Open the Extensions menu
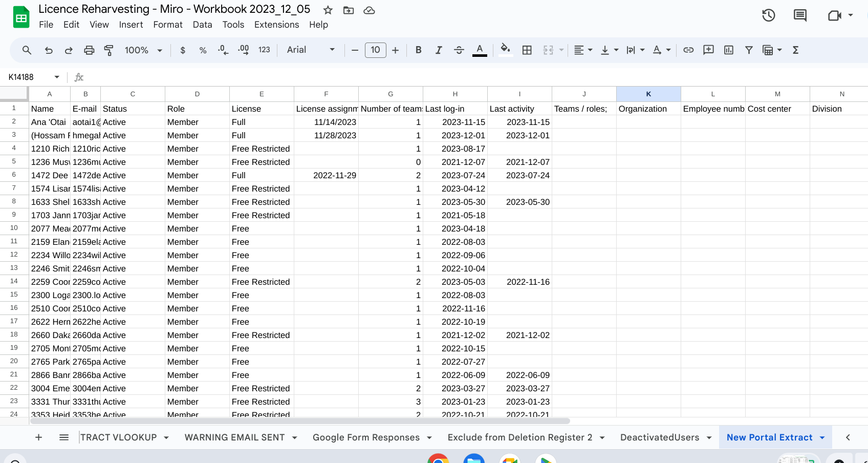This screenshot has width=868, height=463. point(277,25)
